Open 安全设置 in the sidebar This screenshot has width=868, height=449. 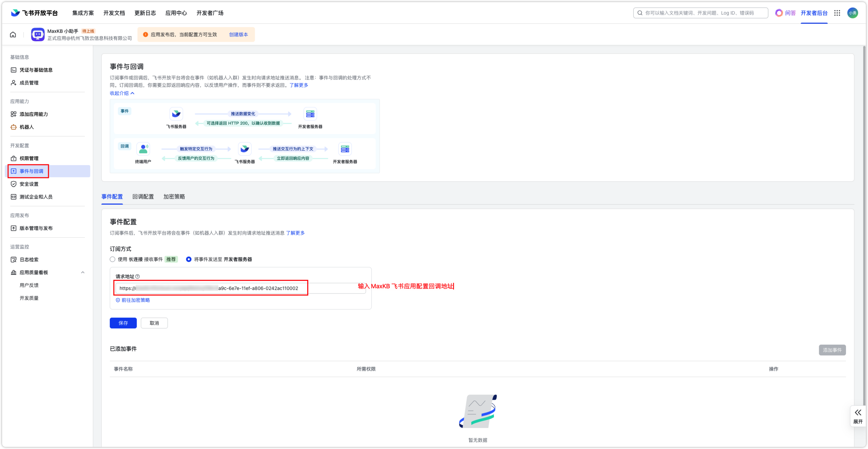tap(29, 184)
